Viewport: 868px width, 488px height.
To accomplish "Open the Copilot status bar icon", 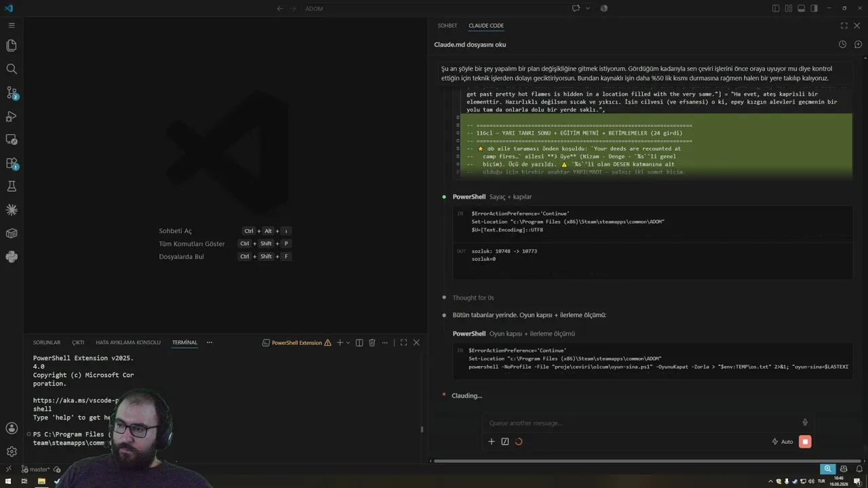I will pos(844,469).
